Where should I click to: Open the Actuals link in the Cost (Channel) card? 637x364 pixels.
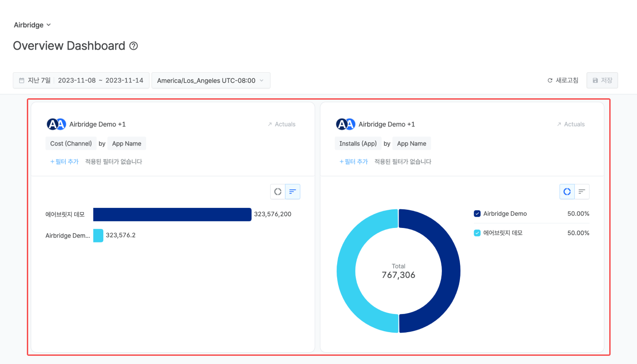(281, 124)
